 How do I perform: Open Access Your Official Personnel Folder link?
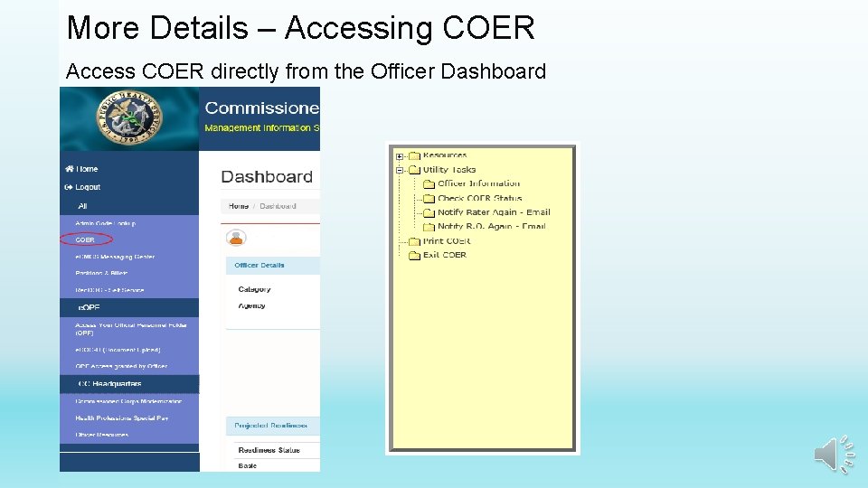tap(130, 329)
